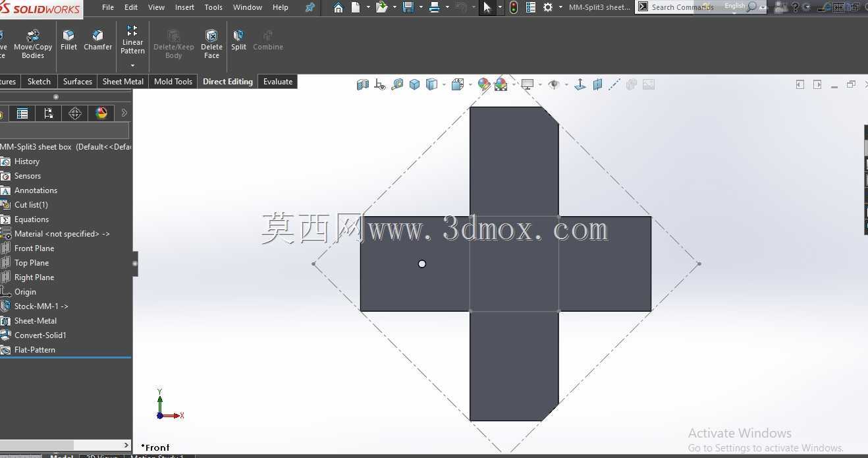The image size is (868, 458).
Task: Open DimXpertManager crosshair tab
Action: click(75, 113)
